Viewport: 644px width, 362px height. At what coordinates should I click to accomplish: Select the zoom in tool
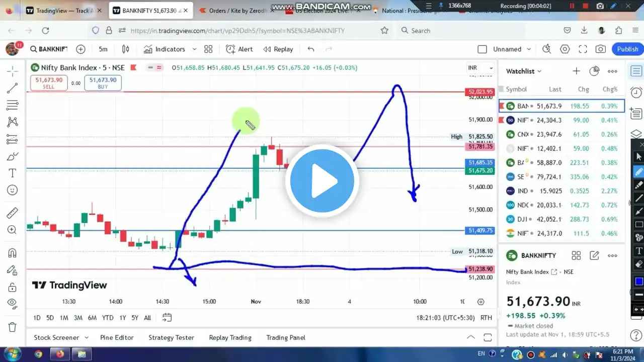[13, 230]
